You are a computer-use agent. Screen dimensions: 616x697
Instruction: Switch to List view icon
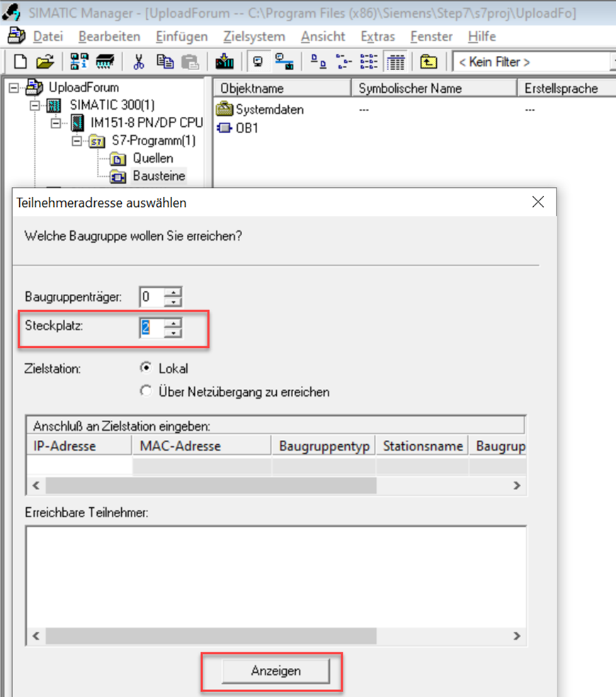click(x=369, y=62)
